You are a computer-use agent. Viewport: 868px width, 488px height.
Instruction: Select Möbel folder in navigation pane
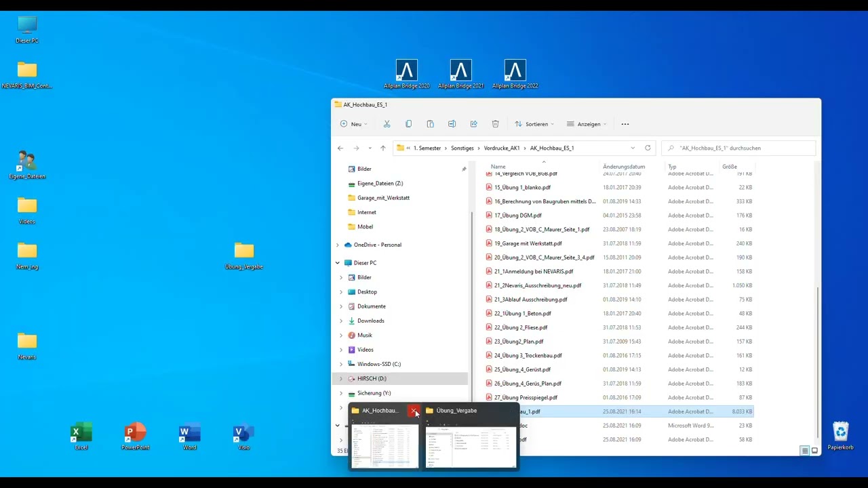[365, 227]
